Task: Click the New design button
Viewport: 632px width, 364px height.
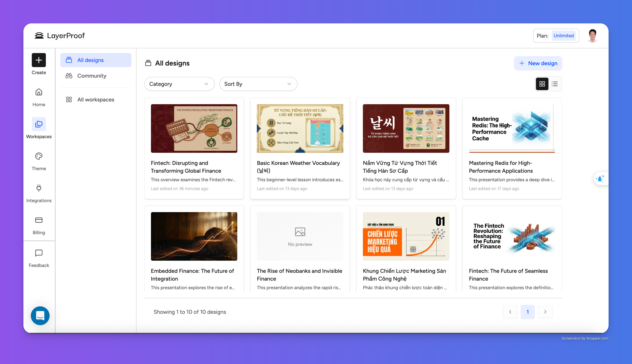Action: coord(538,63)
